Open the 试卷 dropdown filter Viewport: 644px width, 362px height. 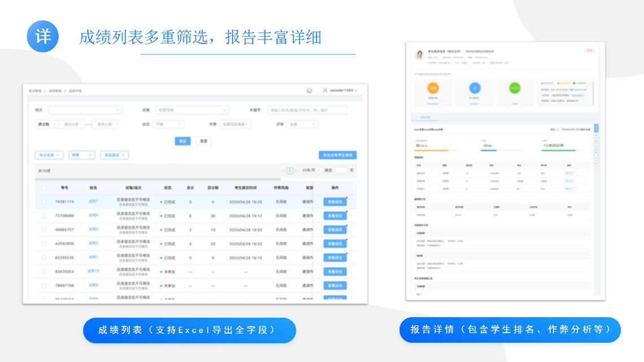click(192, 110)
